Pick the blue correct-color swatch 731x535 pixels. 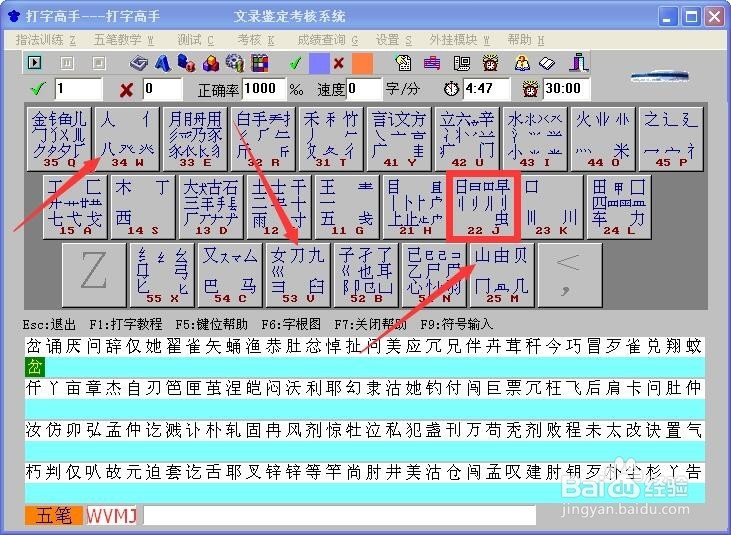click(319, 63)
